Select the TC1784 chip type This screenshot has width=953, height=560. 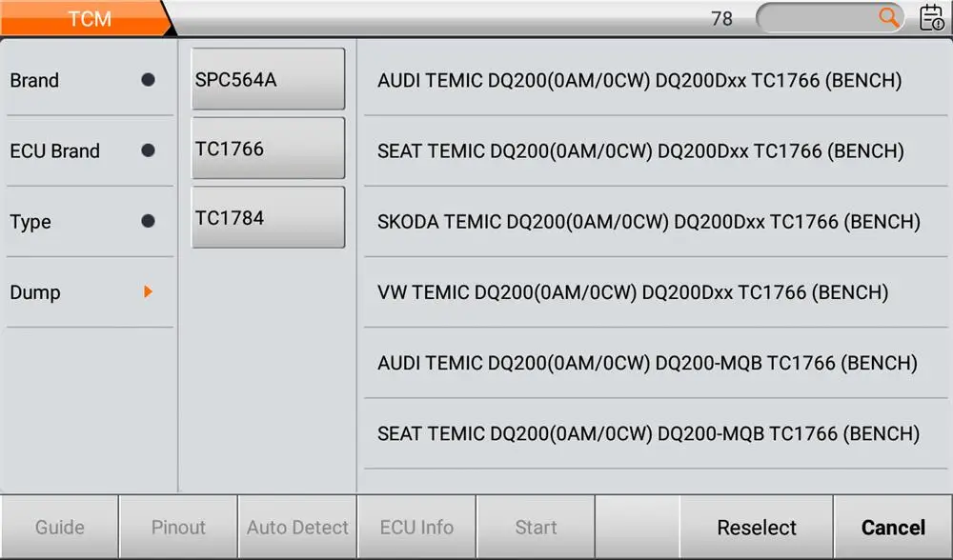(x=268, y=217)
